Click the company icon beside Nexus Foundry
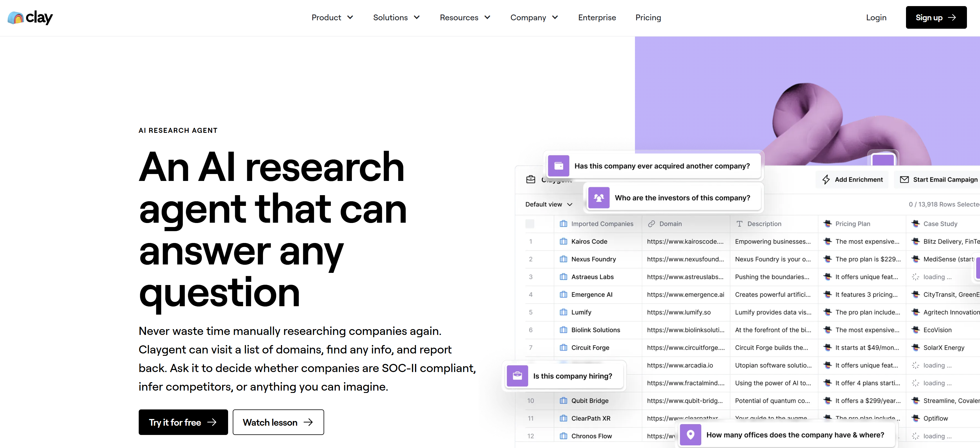Screen dimensions: 980x448 click(563, 259)
